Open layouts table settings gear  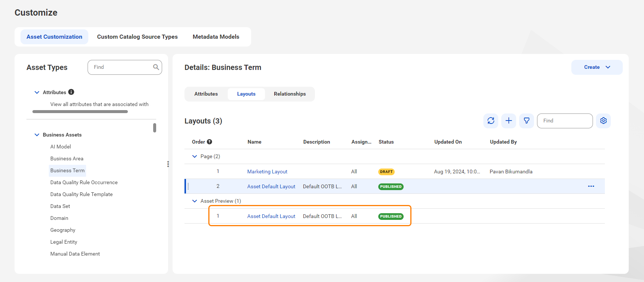603,121
